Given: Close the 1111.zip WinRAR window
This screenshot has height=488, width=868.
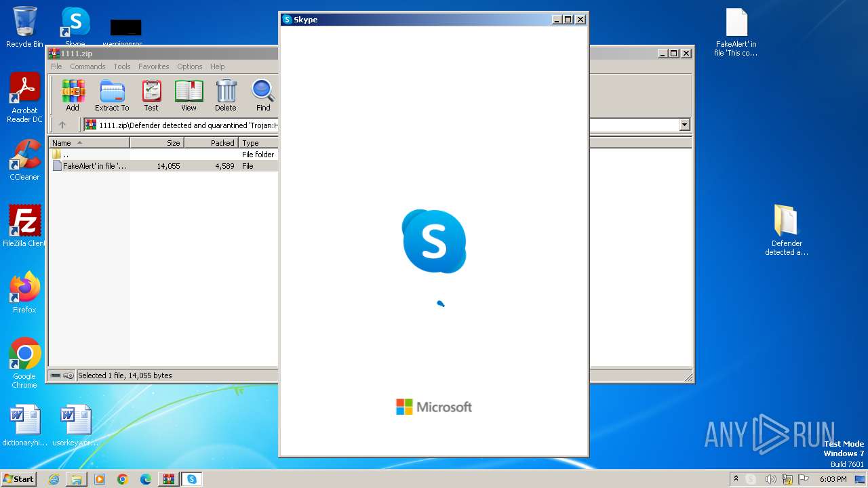Looking at the screenshot, I should 686,53.
